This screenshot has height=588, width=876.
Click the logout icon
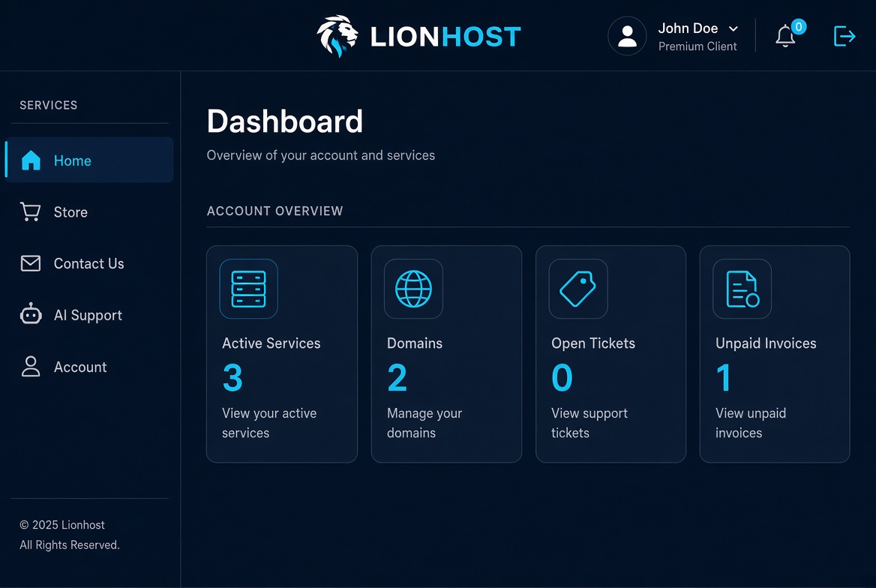coord(844,36)
